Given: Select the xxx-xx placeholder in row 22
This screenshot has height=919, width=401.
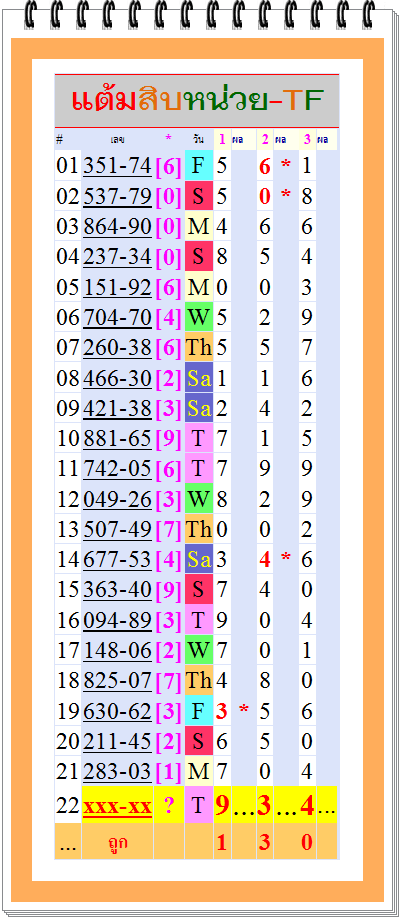Looking at the screenshot, I should [117, 806].
